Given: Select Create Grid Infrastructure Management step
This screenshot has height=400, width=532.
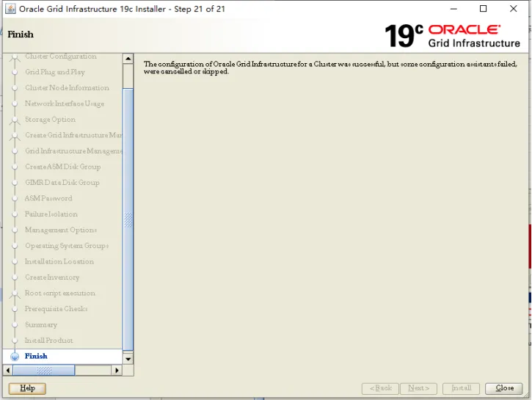Looking at the screenshot, I should point(73,135).
